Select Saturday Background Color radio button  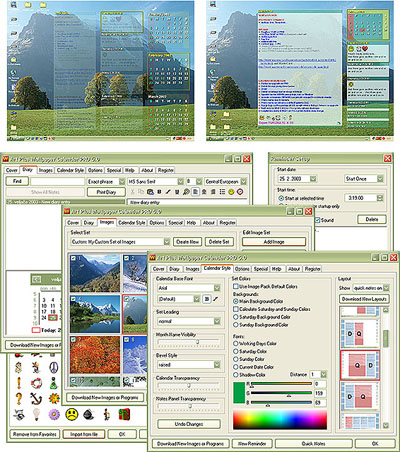pyautogui.click(x=236, y=317)
